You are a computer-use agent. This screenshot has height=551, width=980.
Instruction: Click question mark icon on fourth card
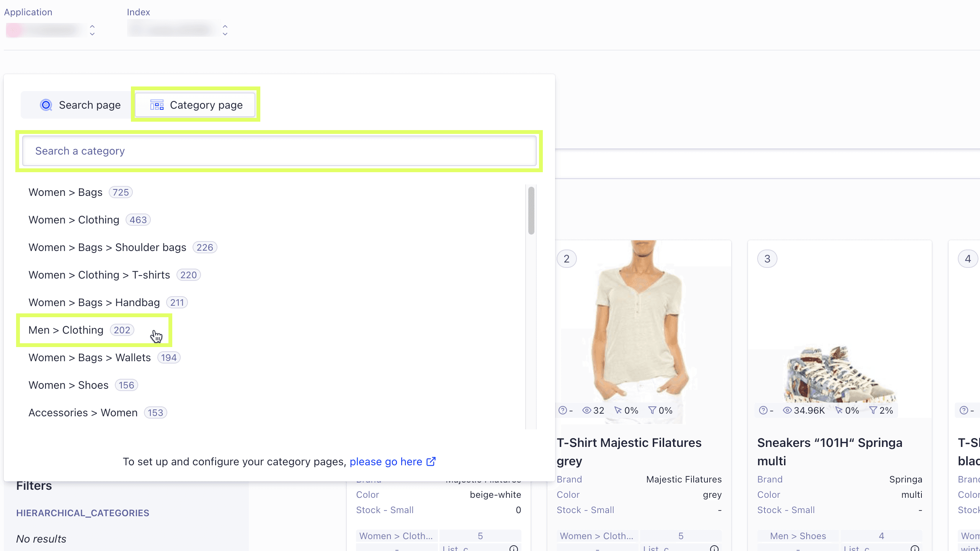pos(964,410)
